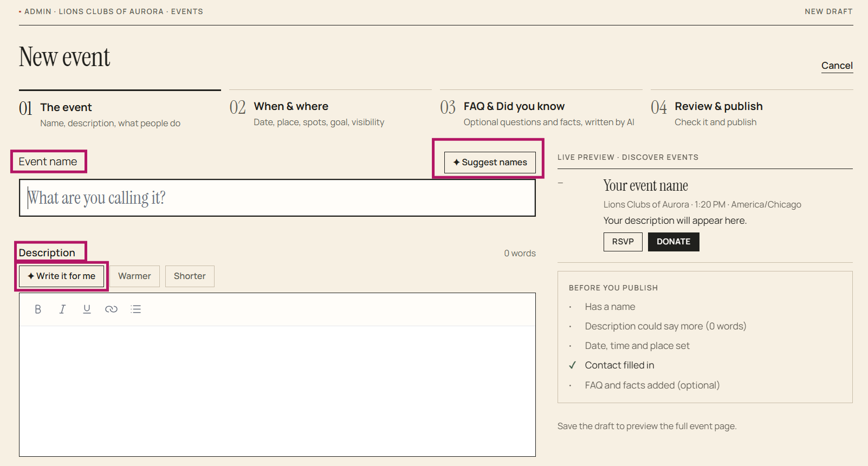Viewport: 868px width, 466px height.
Task: Focus the Event name input field
Action: click(x=277, y=198)
